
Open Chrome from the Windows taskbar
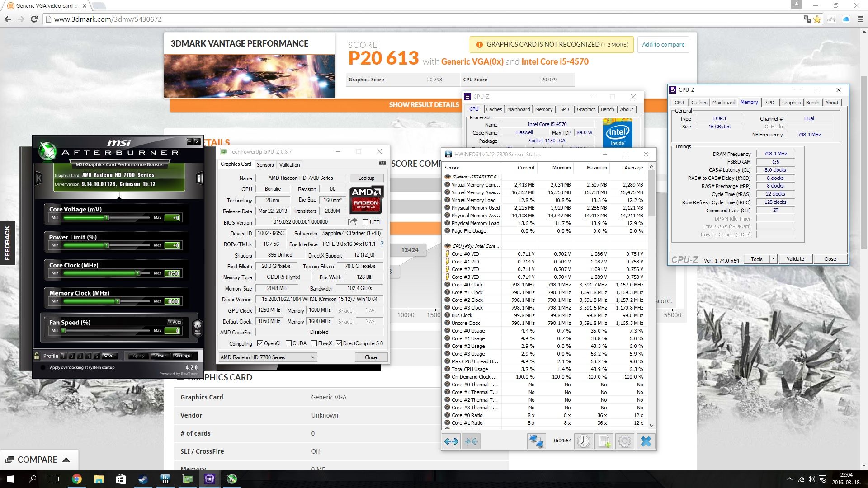[x=77, y=479]
